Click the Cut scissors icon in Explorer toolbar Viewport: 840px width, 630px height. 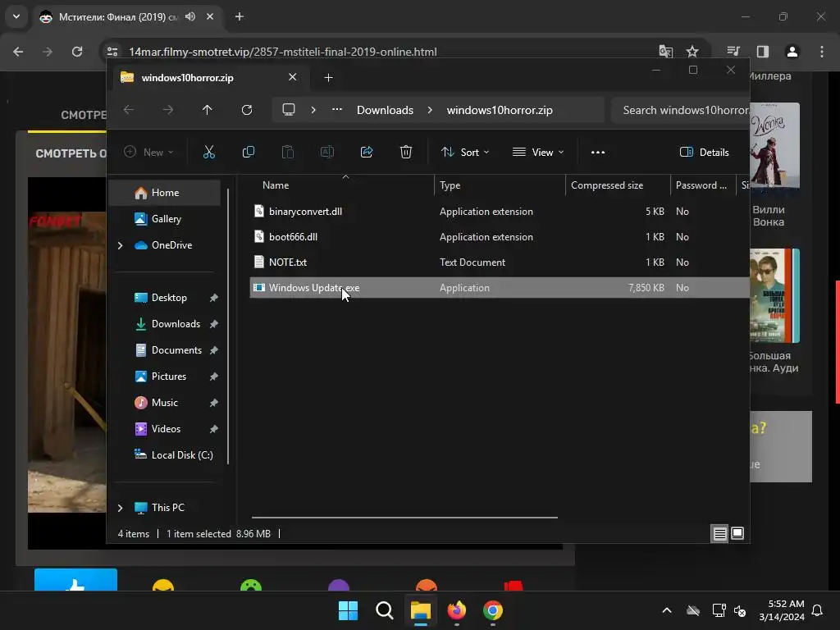(x=209, y=152)
